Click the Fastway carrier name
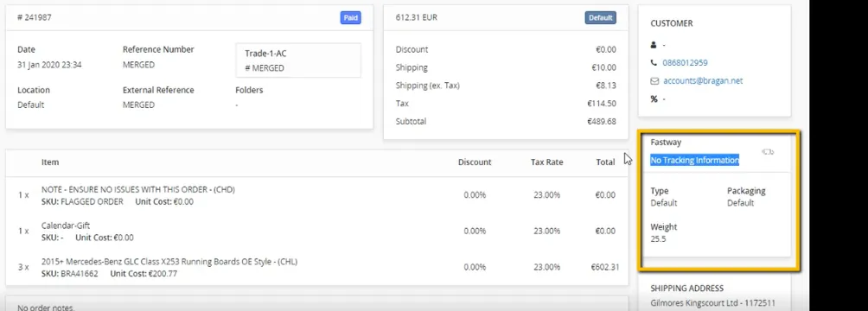 tap(666, 143)
